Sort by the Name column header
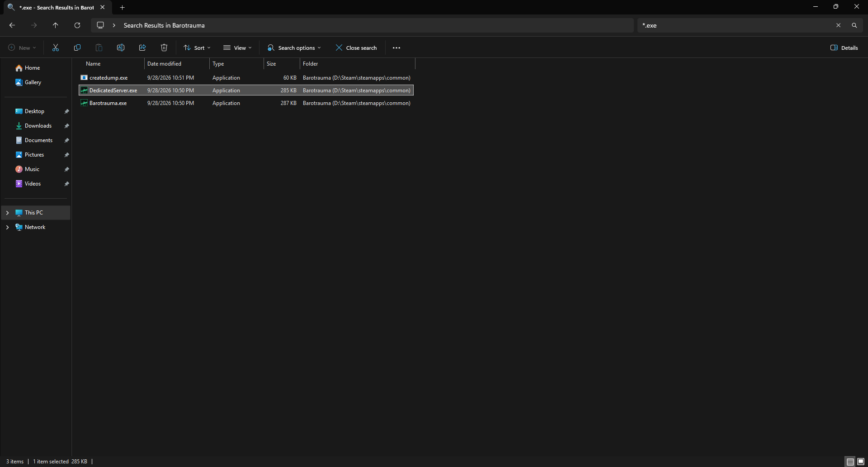 tap(112, 64)
